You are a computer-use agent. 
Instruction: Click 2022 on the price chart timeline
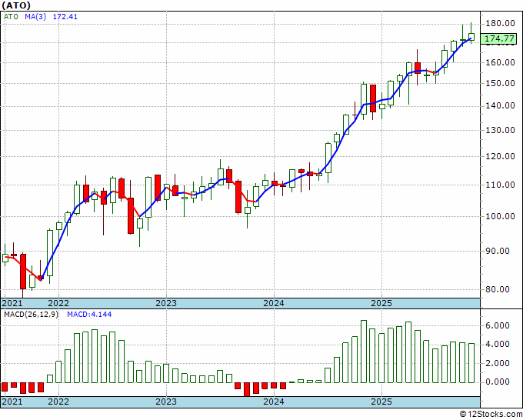tap(58, 303)
